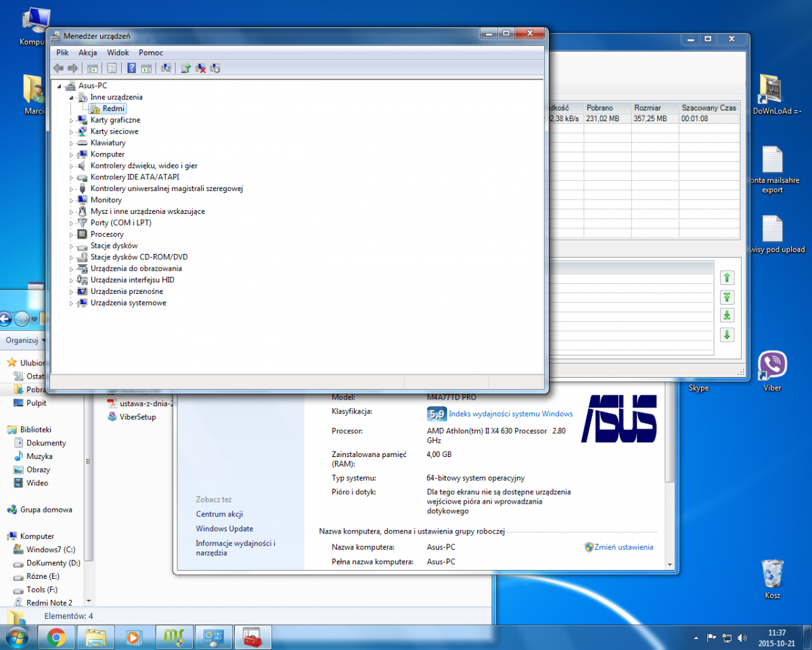Click the blue question mark Help icon
The height and width of the screenshot is (650, 812).
[x=131, y=68]
